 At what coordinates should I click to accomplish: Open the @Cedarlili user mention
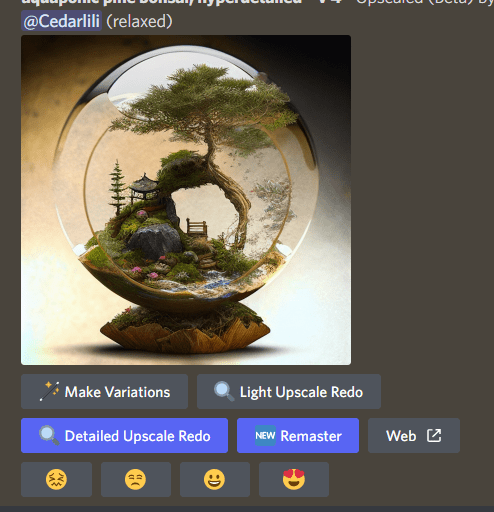62,21
